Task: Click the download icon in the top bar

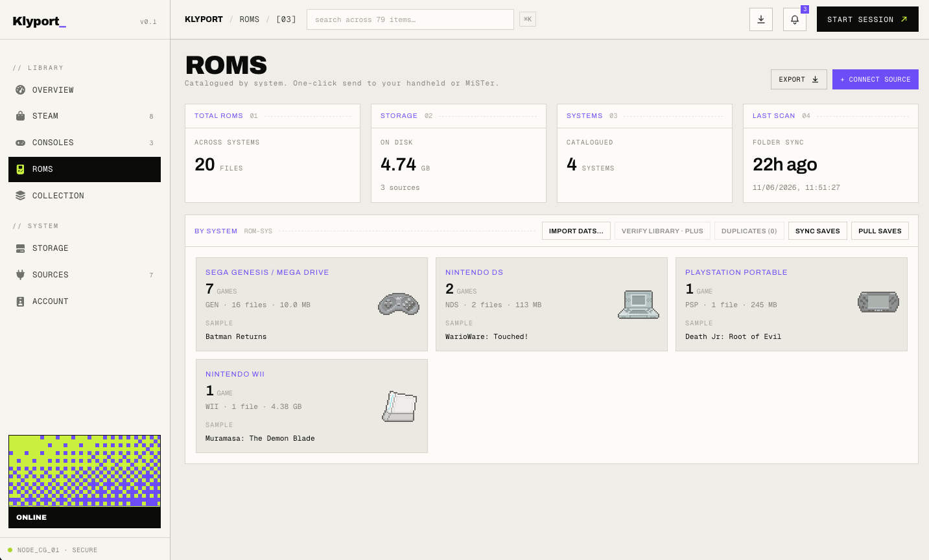Action: (761, 19)
